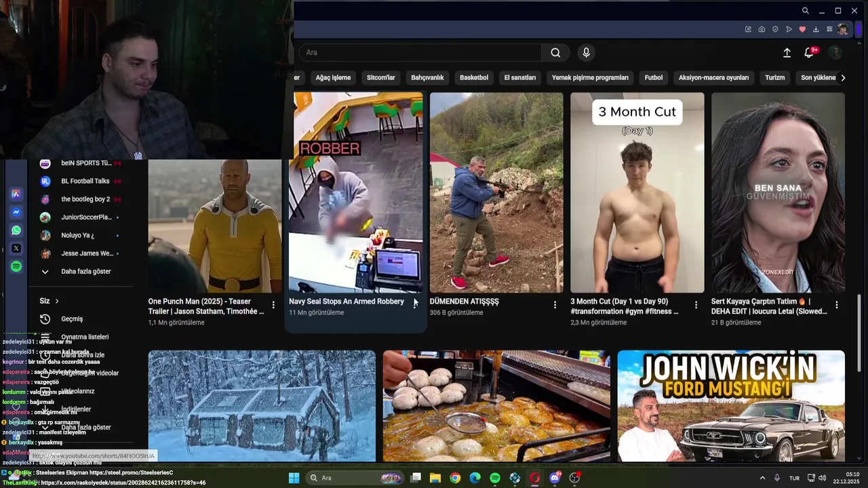Open options menu for 3 Month Cut short

click(x=696, y=305)
